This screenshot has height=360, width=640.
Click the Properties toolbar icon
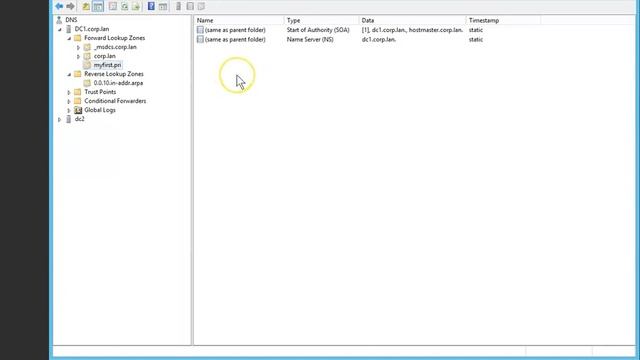point(113,6)
